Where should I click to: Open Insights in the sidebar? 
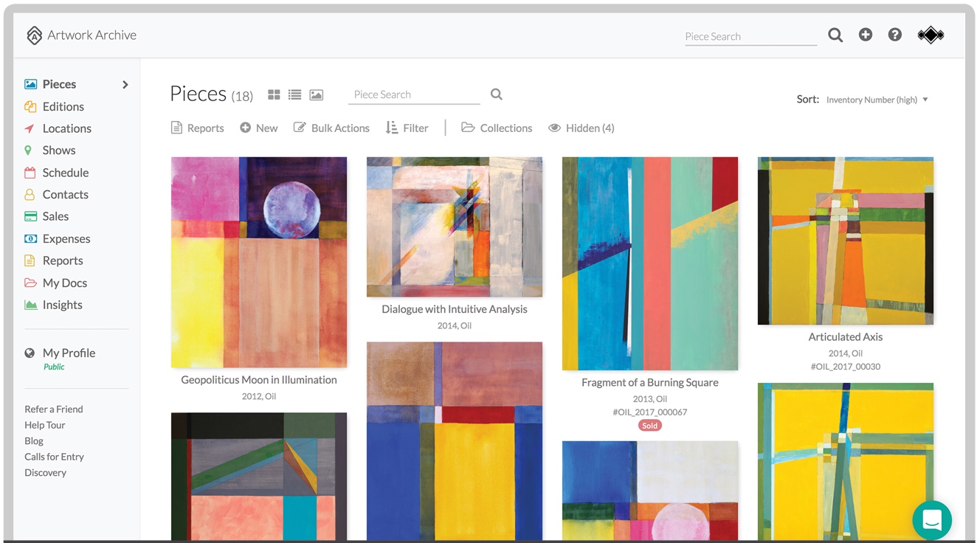click(62, 305)
